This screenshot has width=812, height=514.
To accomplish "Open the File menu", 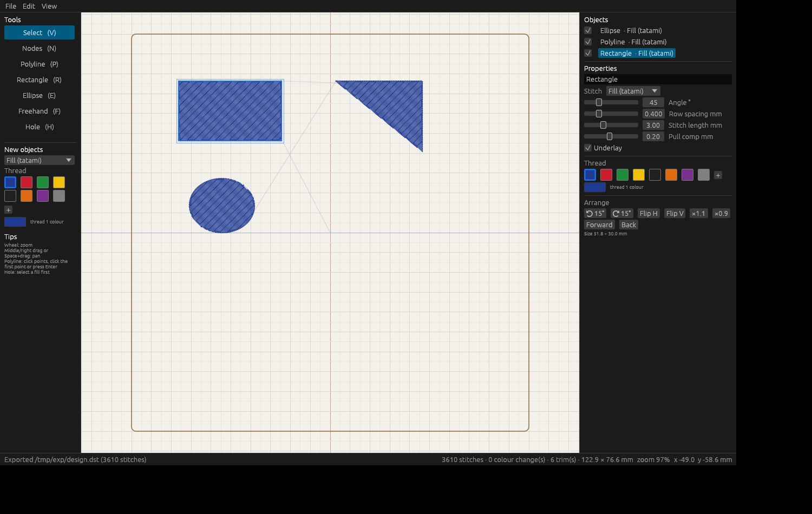I will [x=11, y=6].
